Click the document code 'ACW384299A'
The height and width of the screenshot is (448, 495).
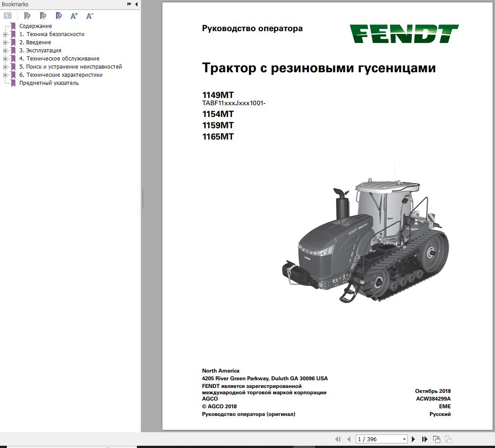pos(434,399)
